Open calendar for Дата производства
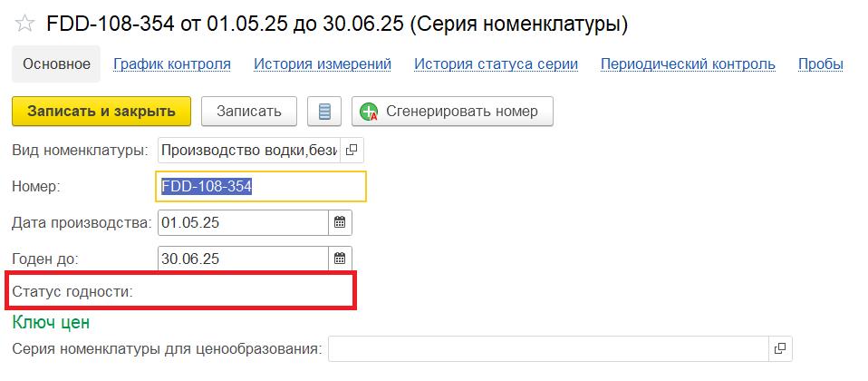The height and width of the screenshot is (381, 868). tap(340, 223)
